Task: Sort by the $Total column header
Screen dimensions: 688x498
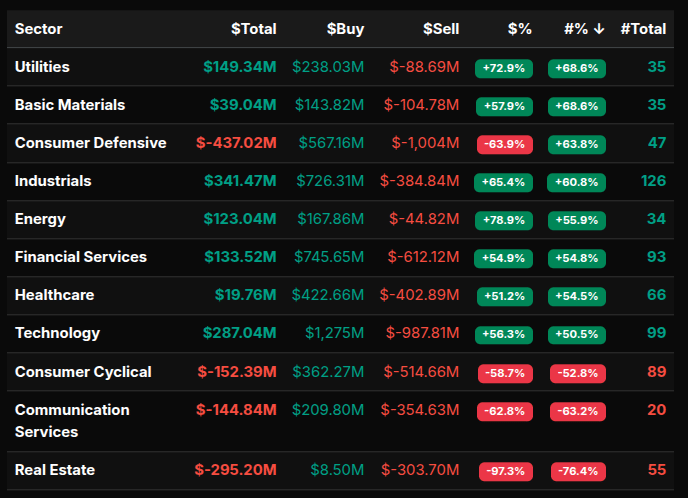Action: click(253, 29)
